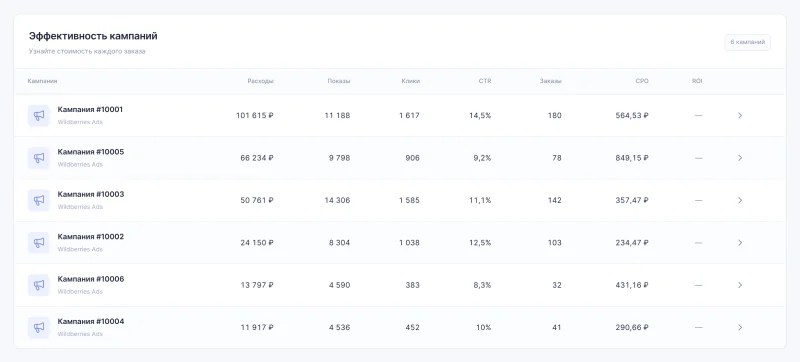Viewport: 800px width, 362px height.
Task: Select subtitle 'Узнайте стоимость каждого заказа'
Action: point(87,51)
